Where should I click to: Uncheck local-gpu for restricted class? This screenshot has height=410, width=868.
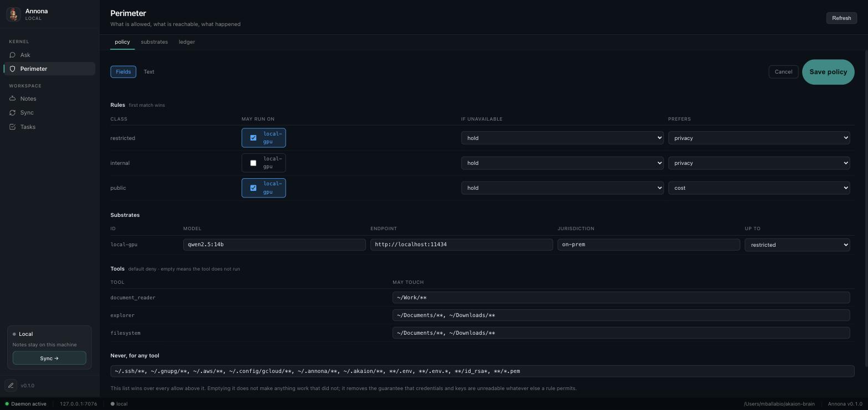253,138
